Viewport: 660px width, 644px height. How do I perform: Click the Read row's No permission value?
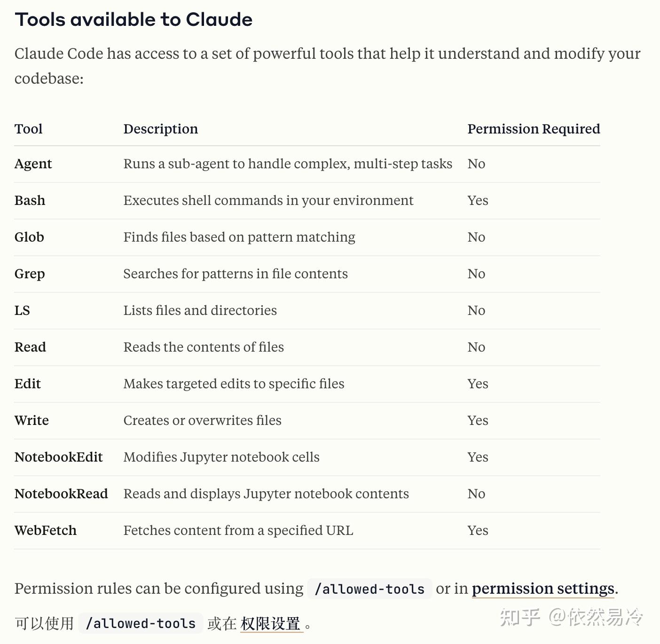476,347
